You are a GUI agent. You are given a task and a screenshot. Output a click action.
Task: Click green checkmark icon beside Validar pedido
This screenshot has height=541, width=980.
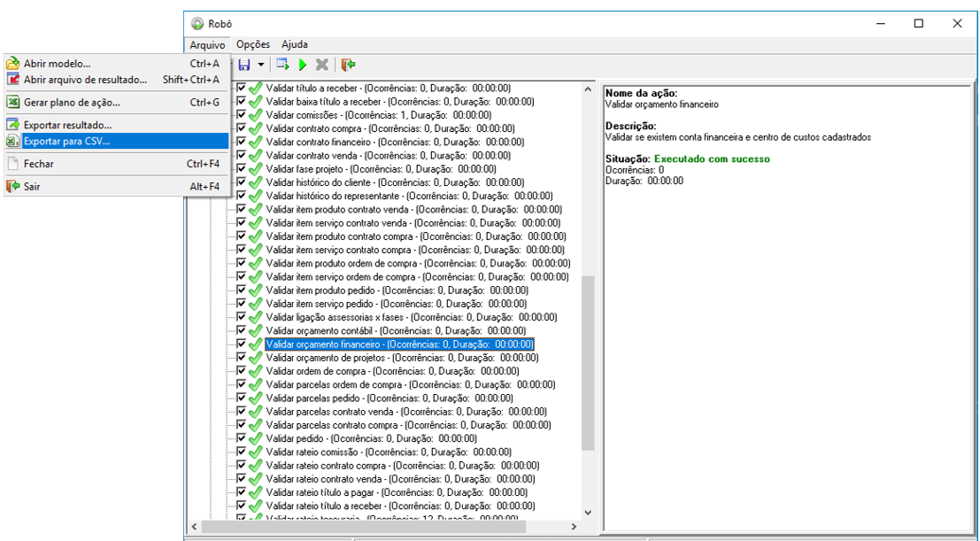[x=255, y=438]
